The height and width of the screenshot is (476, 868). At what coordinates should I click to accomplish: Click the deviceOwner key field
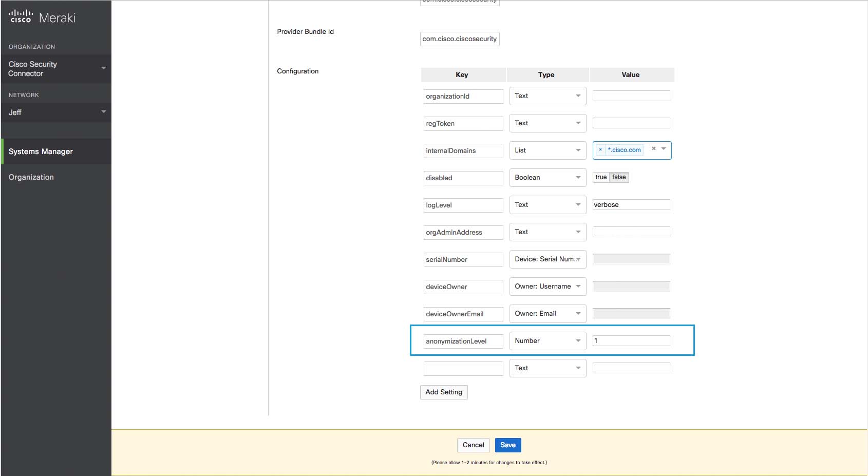(463, 287)
